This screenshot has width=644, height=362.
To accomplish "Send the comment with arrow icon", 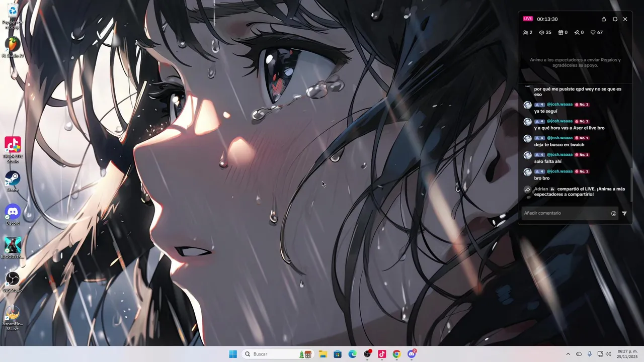I will [x=624, y=213].
